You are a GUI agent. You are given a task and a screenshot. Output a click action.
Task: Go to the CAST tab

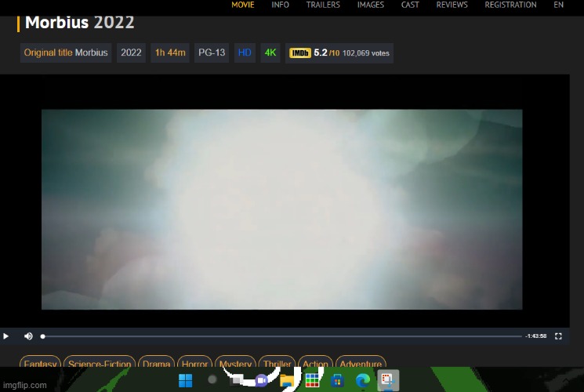(x=410, y=5)
